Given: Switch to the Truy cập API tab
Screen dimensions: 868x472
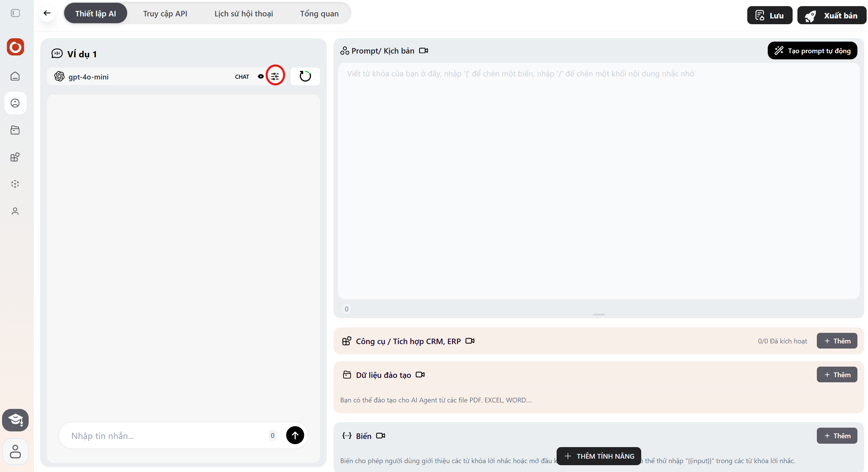Looking at the screenshot, I should [165, 14].
